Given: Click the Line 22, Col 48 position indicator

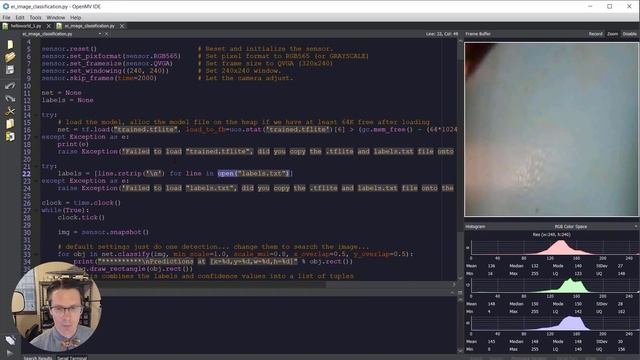Looking at the screenshot, I should coord(442,34).
